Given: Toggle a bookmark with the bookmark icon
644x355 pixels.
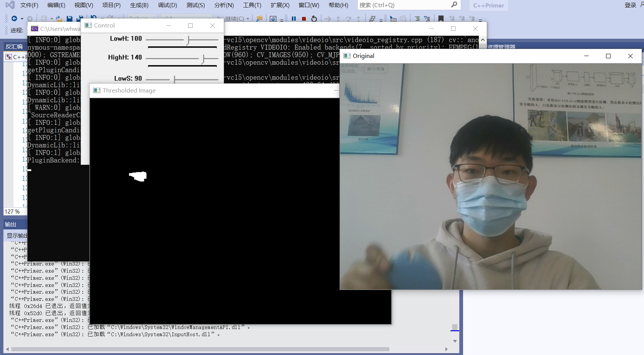Looking at the screenshot, I should coord(440,18).
